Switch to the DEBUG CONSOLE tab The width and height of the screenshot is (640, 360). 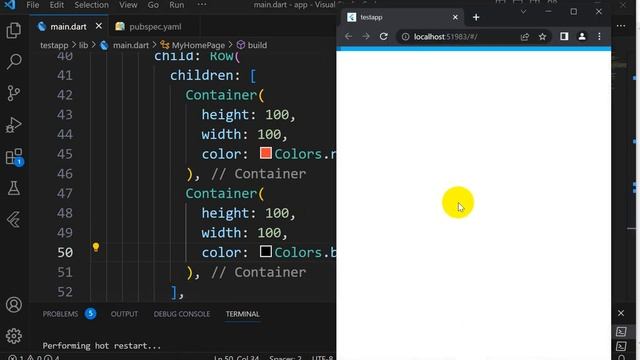tap(182, 314)
